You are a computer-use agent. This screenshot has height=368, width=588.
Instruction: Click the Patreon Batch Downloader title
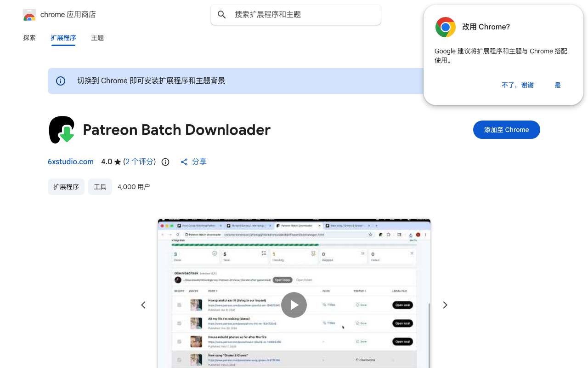(x=177, y=130)
